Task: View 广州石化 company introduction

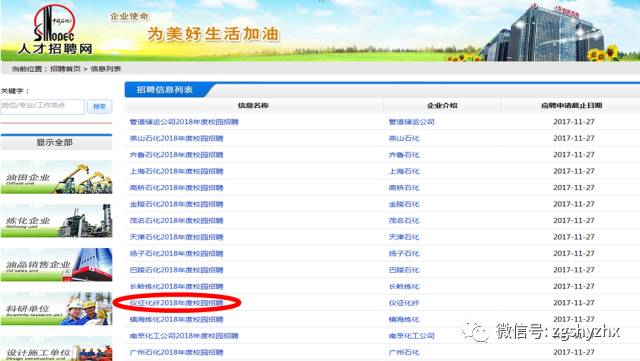Action: [404, 352]
